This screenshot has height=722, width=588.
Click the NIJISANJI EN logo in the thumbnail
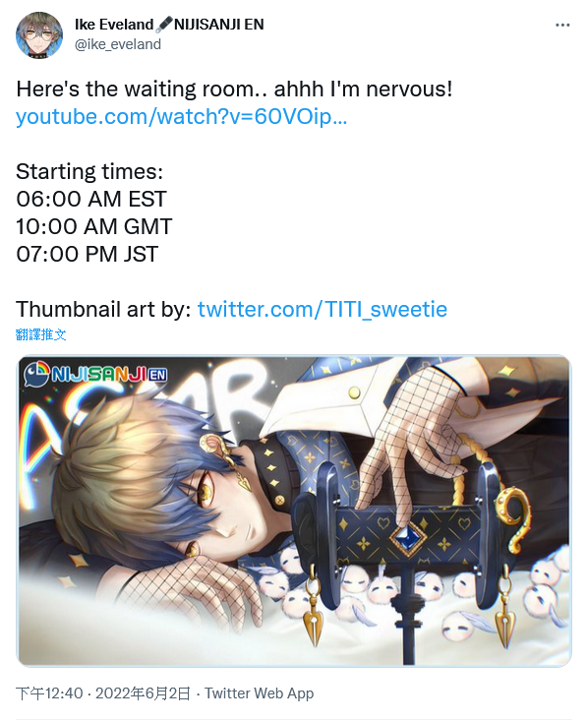95,374
